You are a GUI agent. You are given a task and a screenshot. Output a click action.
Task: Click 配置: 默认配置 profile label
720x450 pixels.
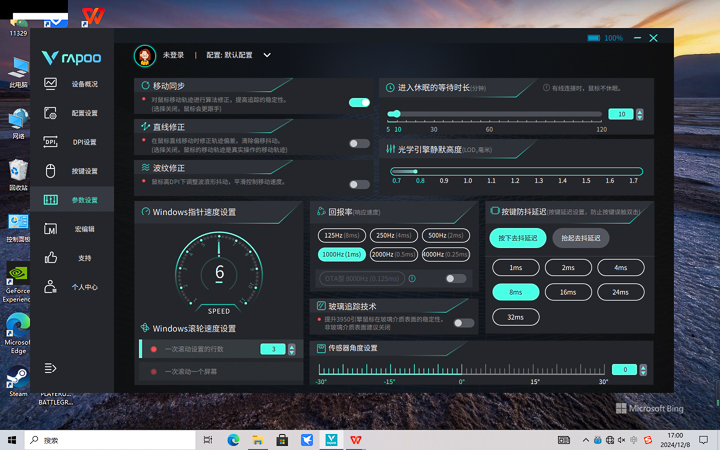coord(229,55)
